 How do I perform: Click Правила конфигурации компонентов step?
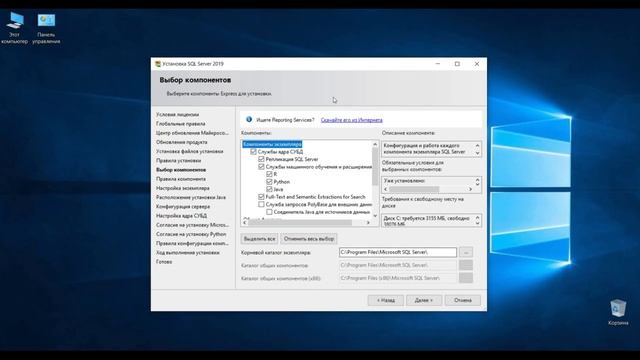(192, 243)
